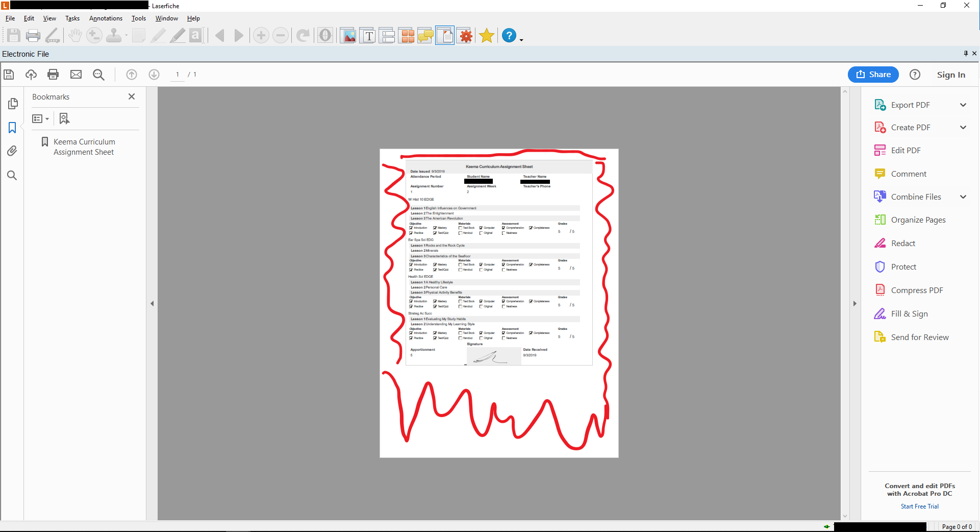Screen dimensions: 980x532
Task: Click Sign In
Action: (951, 75)
